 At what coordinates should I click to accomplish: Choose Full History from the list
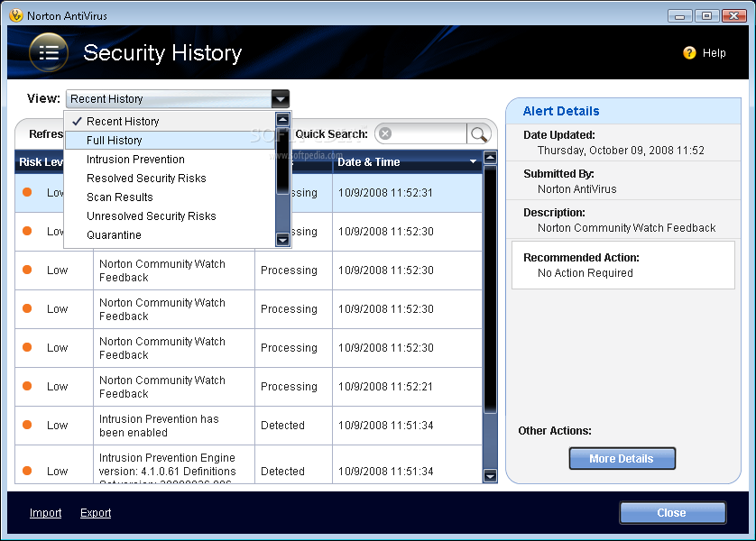click(170, 140)
